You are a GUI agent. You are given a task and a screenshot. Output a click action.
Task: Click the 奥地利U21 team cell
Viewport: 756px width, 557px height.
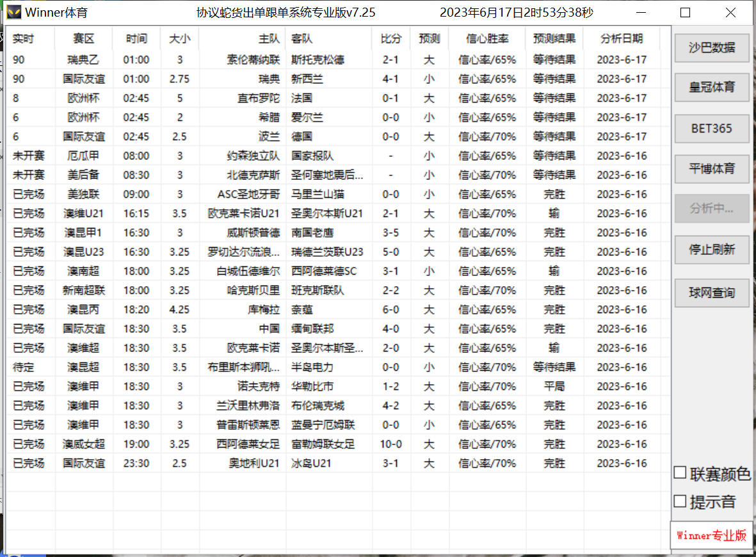point(254,464)
